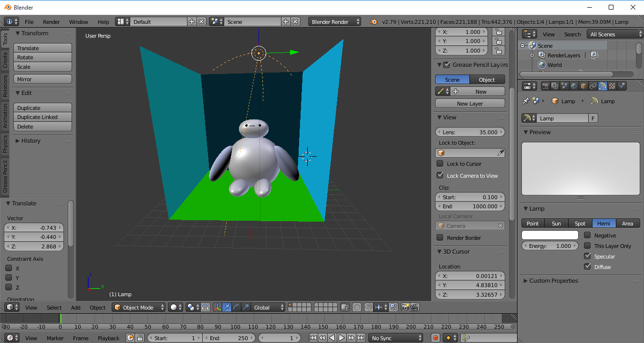Open the Render properties tab icon

[x=545, y=86]
